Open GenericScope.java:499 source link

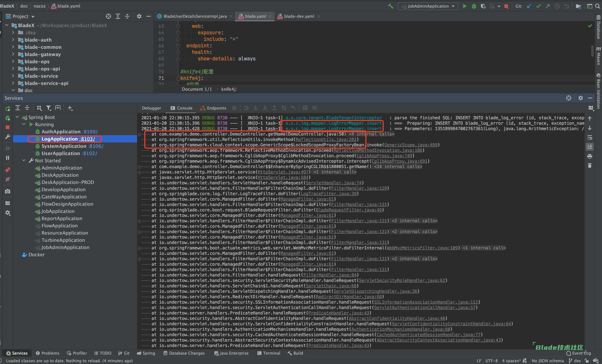(411, 145)
